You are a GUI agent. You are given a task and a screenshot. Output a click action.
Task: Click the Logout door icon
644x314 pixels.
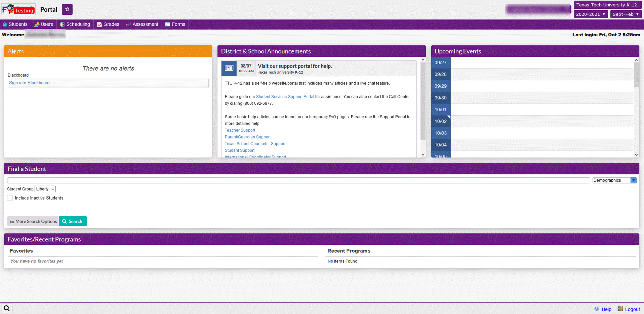(620, 308)
